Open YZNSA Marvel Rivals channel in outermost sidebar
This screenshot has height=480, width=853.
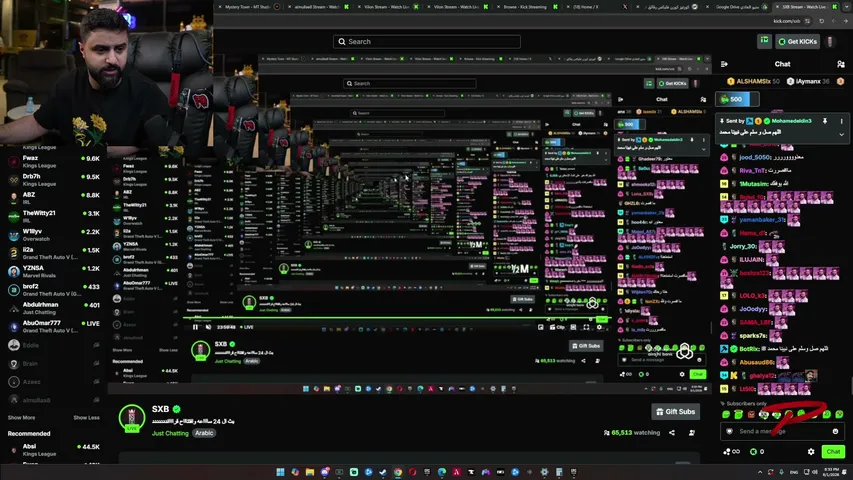pos(53,272)
